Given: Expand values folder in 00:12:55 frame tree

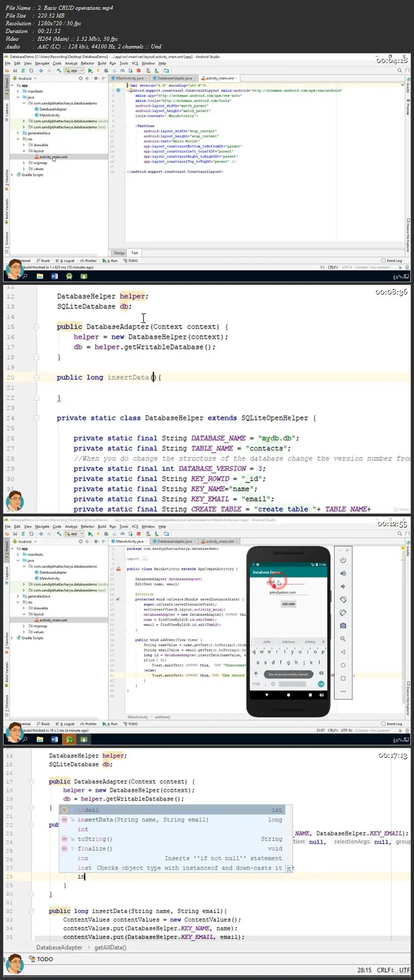Looking at the screenshot, I should tap(24, 632).
